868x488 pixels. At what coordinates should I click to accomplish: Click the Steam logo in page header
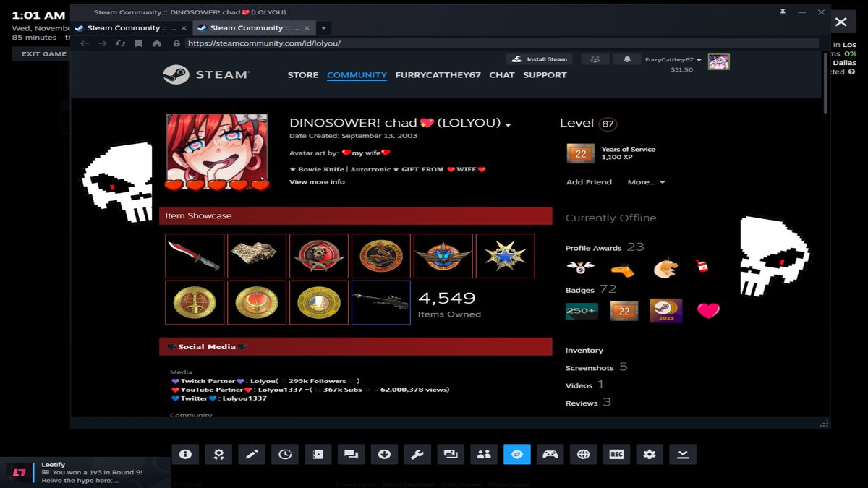tap(206, 74)
